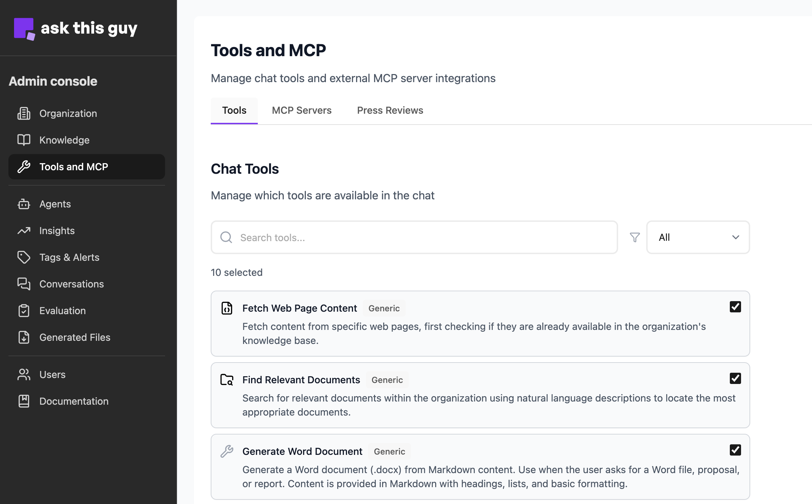Click the Generated Files download icon

click(24, 337)
